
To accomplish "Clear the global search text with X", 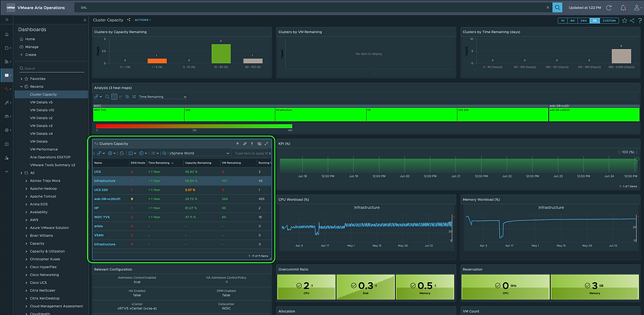I will (547, 7).
